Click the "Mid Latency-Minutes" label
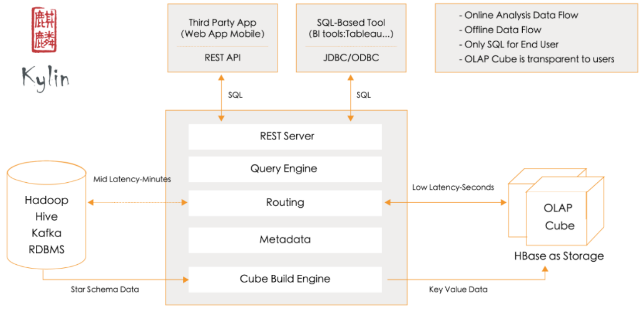644x311 pixels. click(x=132, y=179)
